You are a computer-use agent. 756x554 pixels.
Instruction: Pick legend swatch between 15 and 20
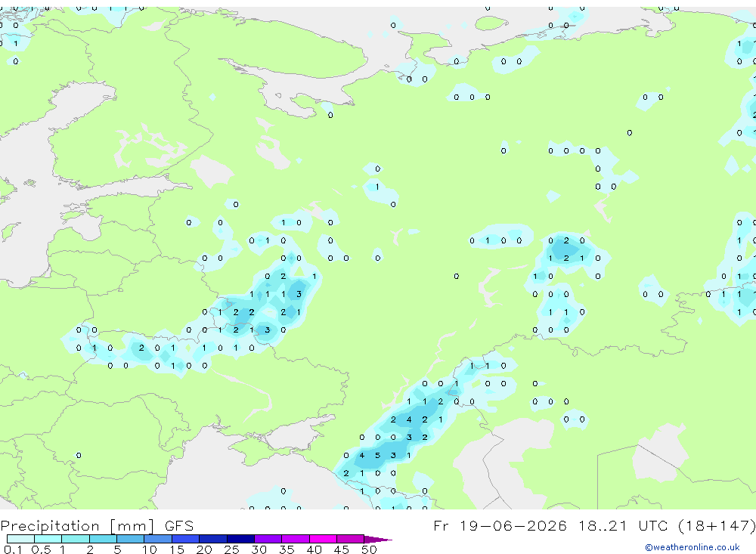pos(186,539)
